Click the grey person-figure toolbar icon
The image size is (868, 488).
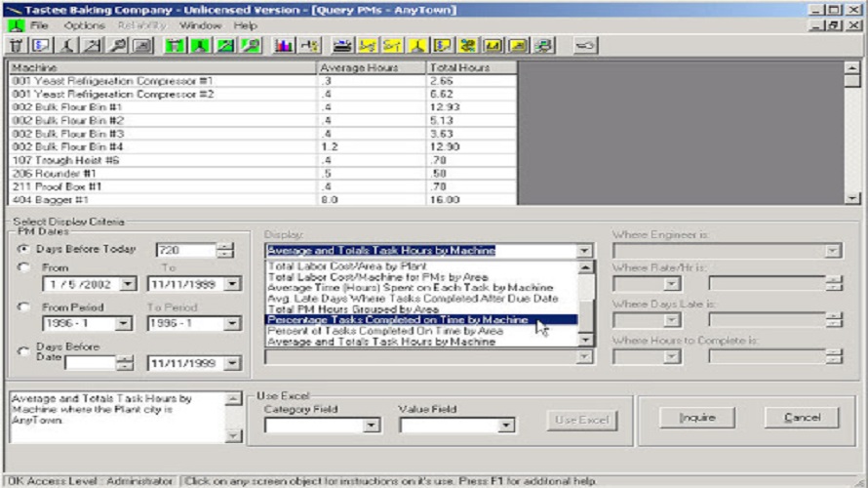[67, 46]
